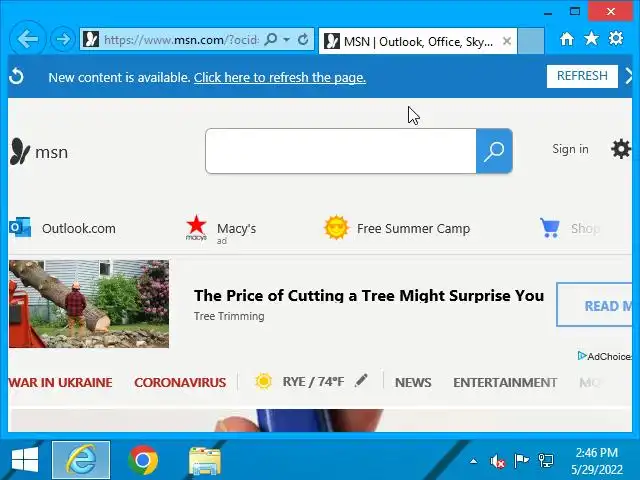
Task: Open Favorites with the star icon
Action: [x=591, y=39]
